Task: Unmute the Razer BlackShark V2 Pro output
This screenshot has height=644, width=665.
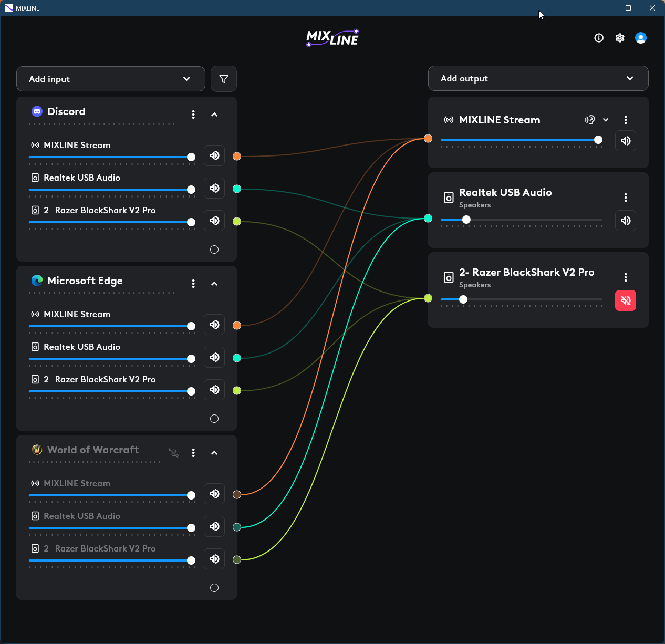Action: 626,300
